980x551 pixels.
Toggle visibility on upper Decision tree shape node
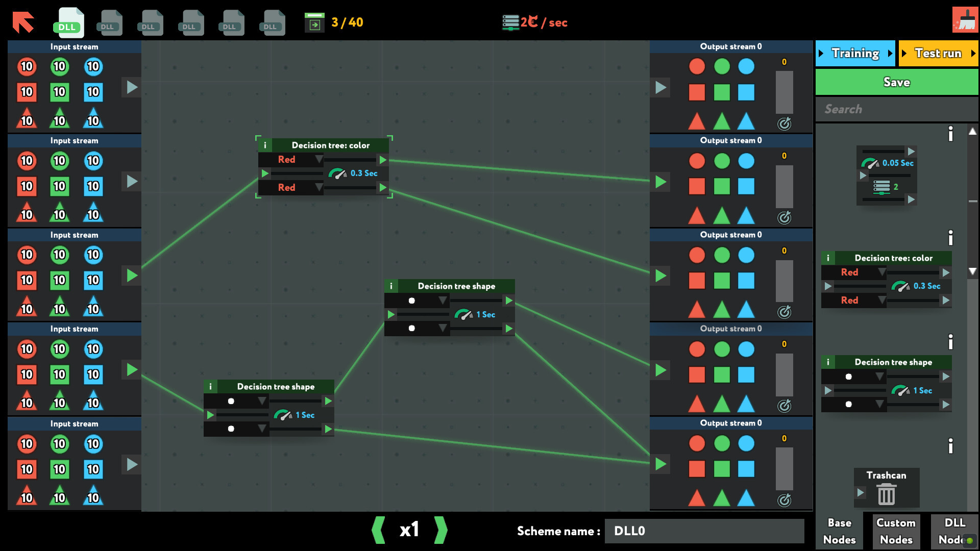[390, 285]
